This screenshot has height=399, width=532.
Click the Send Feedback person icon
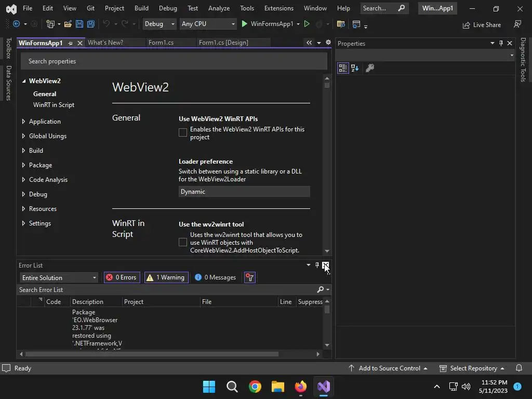(517, 24)
